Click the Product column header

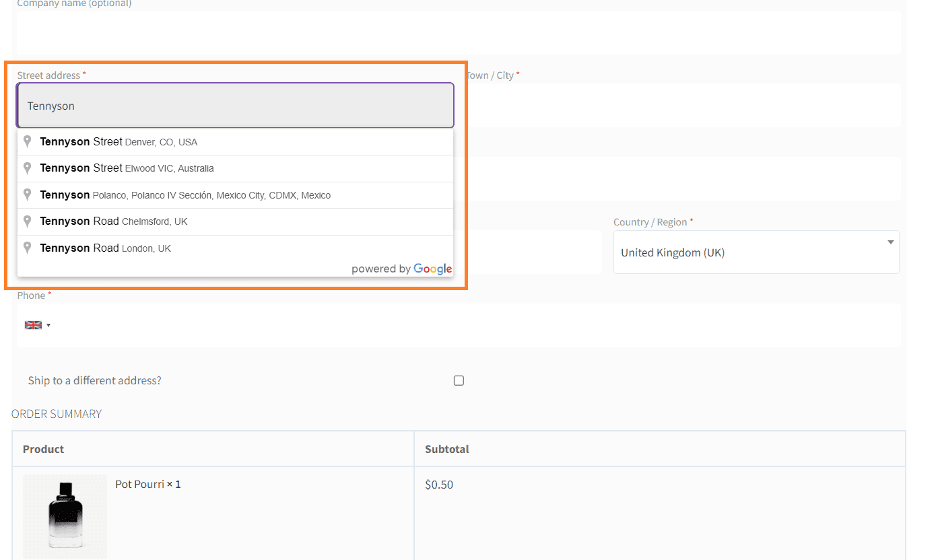tap(44, 449)
